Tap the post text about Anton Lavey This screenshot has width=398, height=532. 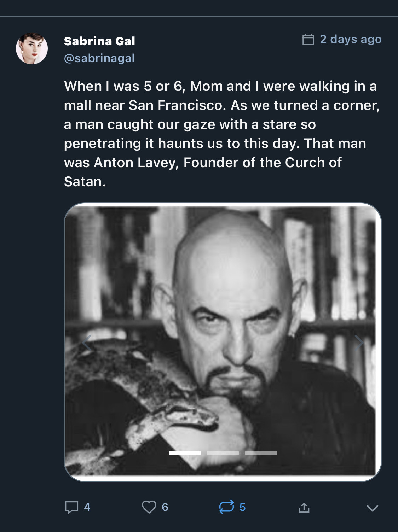[221, 134]
